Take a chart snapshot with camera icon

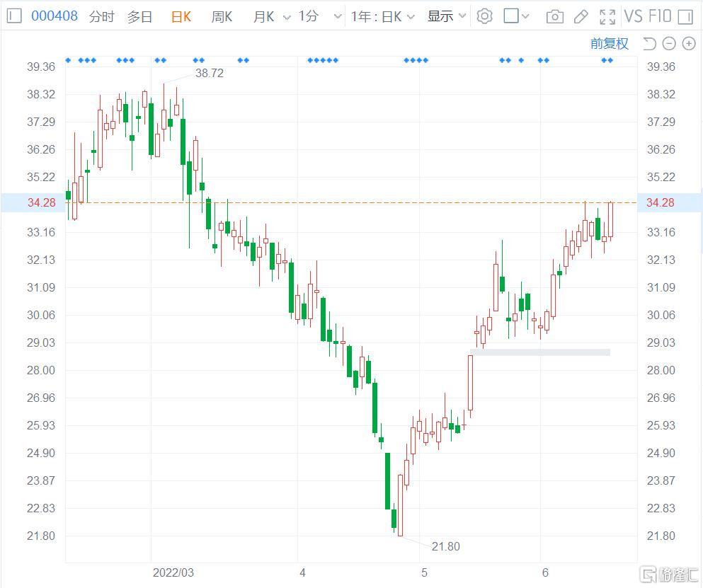(x=554, y=17)
